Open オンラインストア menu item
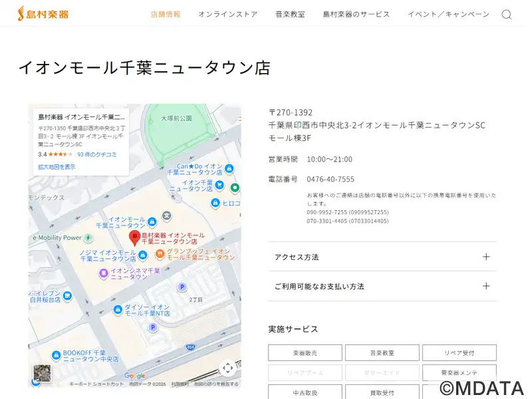This screenshot has width=532, height=399. [228, 14]
